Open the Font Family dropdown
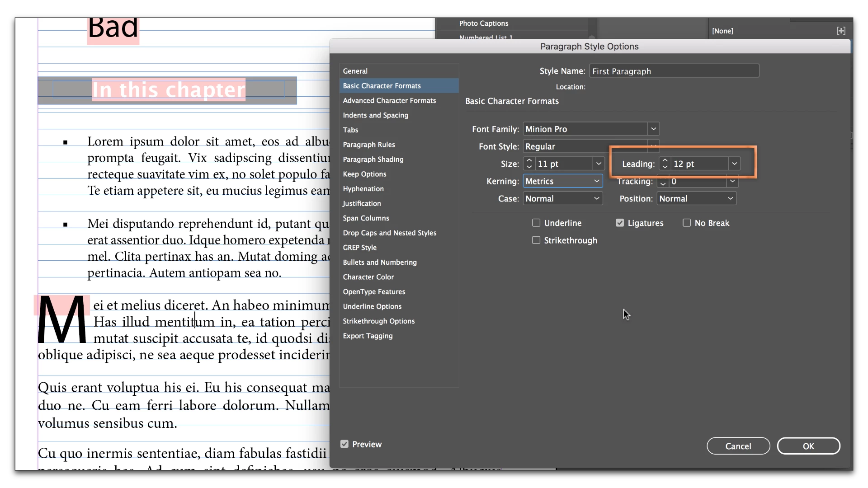 [x=653, y=129]
